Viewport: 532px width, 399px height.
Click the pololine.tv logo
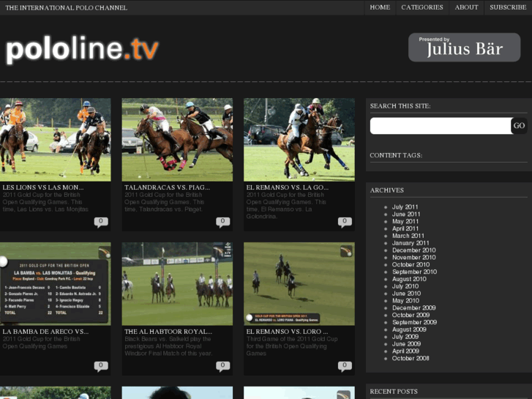pos(82,49)
